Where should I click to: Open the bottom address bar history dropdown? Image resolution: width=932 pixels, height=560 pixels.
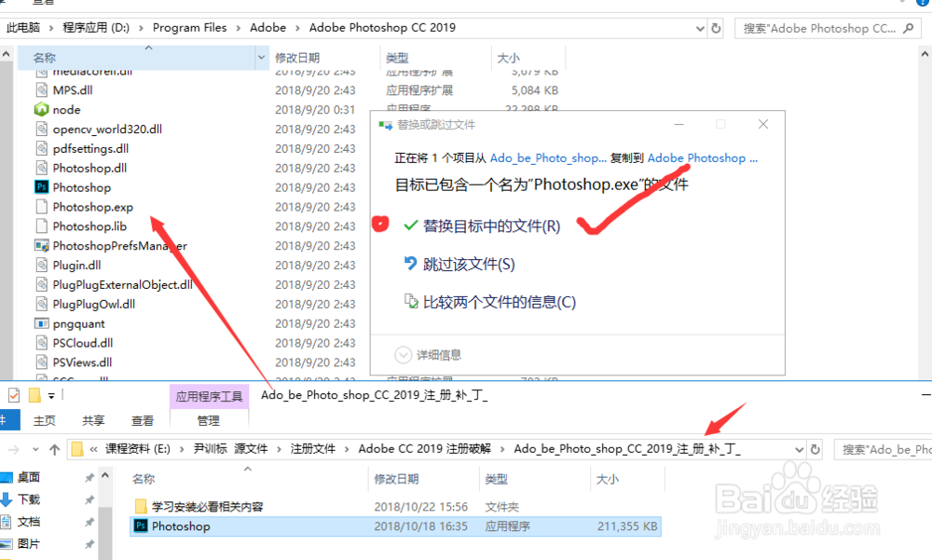[800, 449]
